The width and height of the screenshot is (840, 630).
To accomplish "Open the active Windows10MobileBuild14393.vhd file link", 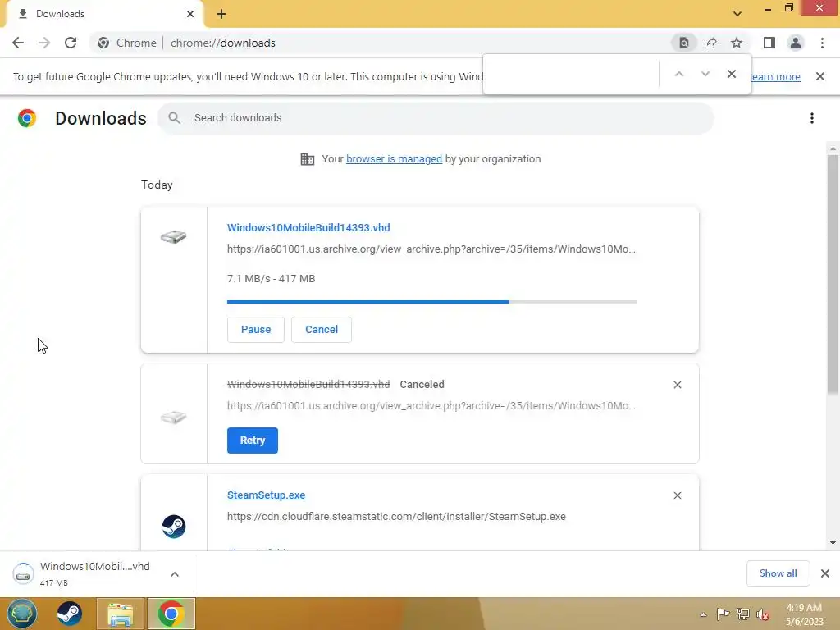I will click(x=308, y=228).
